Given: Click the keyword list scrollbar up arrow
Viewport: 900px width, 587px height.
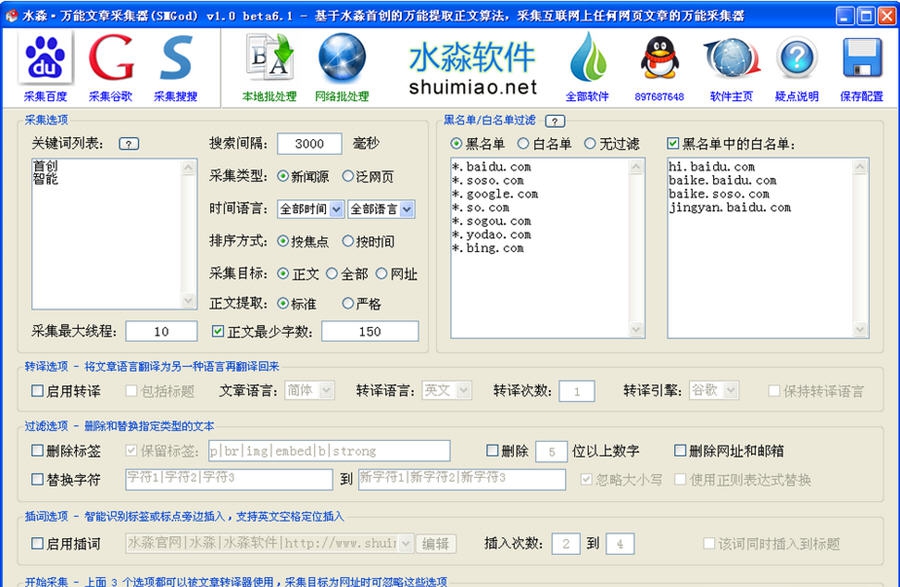Looking at the screenshot, I should 188,168.
